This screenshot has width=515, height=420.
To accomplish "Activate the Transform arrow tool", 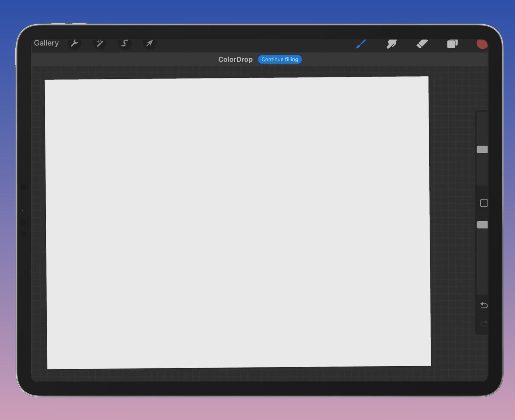I will pos(149,43).
